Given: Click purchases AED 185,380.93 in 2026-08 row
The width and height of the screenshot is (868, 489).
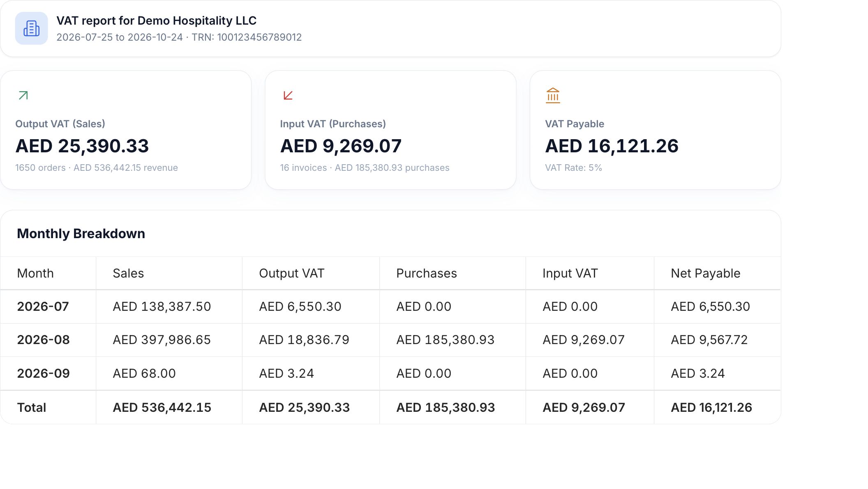Looking at the screenshot, I should (x=446, y=340).
